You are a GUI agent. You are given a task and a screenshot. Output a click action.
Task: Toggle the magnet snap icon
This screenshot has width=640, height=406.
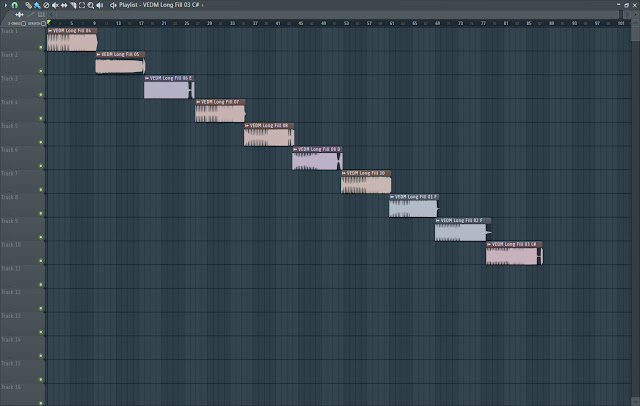pos(15,5)
